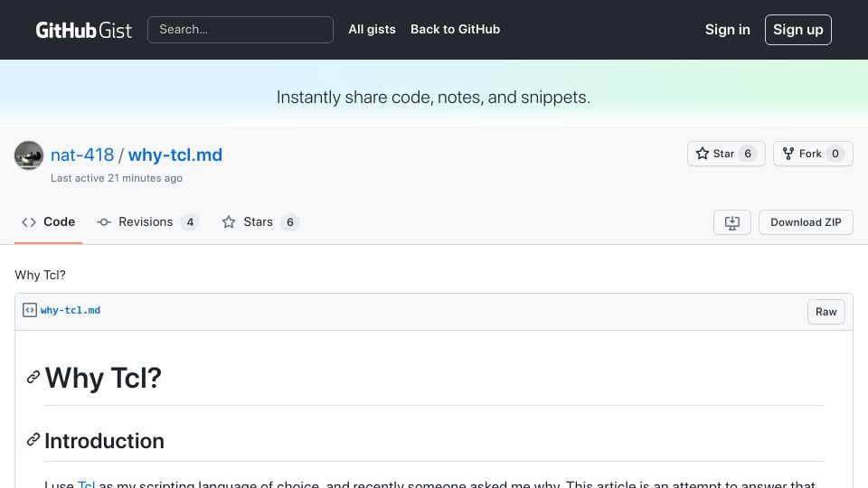This screenshot has height=488, width=868.
Task: View the Star count of 6
Action: pyautogui.click(x=748, y=154)
